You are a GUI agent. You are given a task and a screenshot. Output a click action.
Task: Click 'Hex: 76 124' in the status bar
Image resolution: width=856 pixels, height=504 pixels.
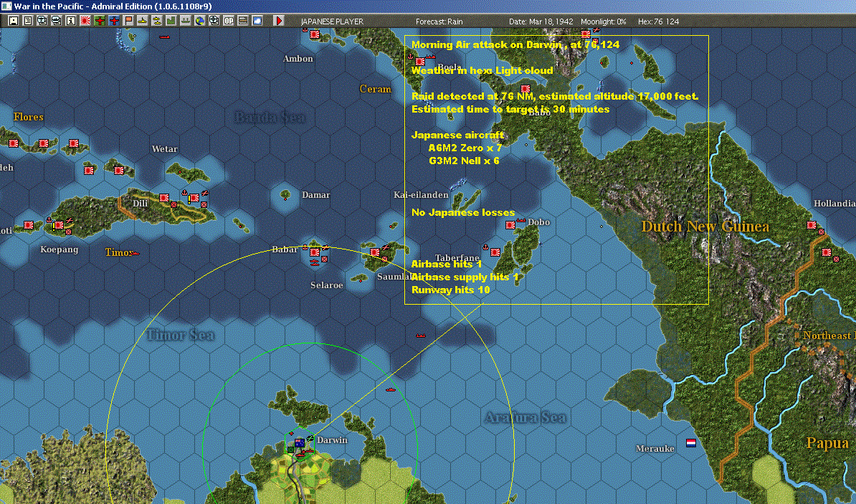(x=658, y=22)
